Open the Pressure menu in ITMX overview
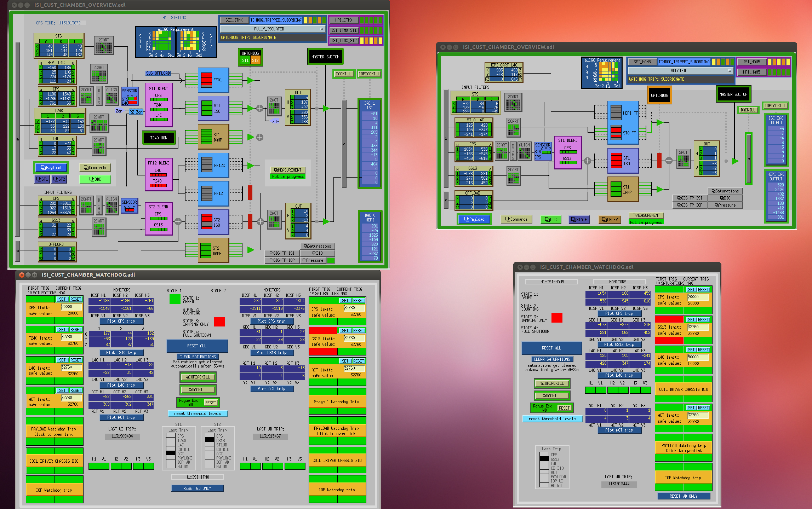Screen dimensions: 812x509 [x=313, y=260]
